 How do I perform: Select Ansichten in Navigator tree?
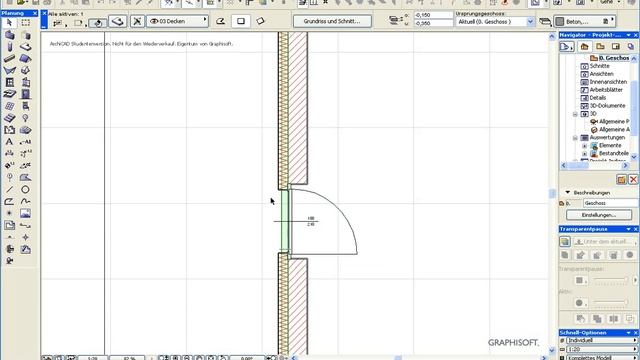(x=601, y=74)
